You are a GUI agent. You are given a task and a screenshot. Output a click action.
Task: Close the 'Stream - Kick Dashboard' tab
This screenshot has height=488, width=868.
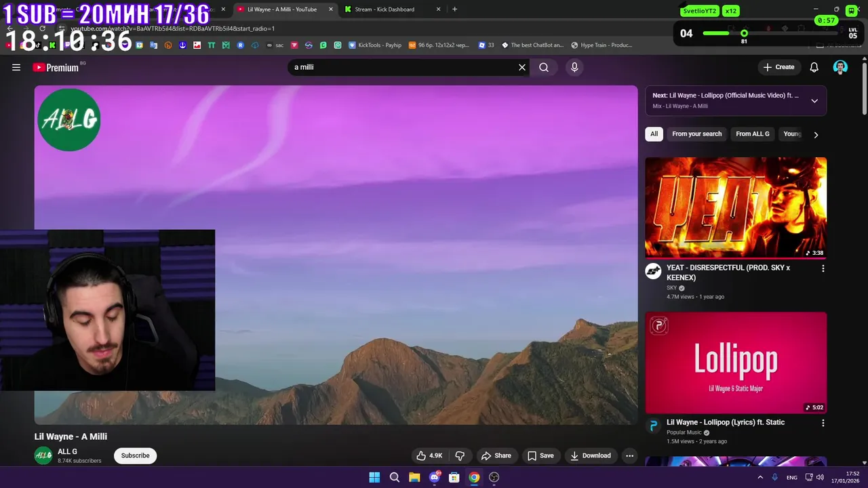point(438,9)
